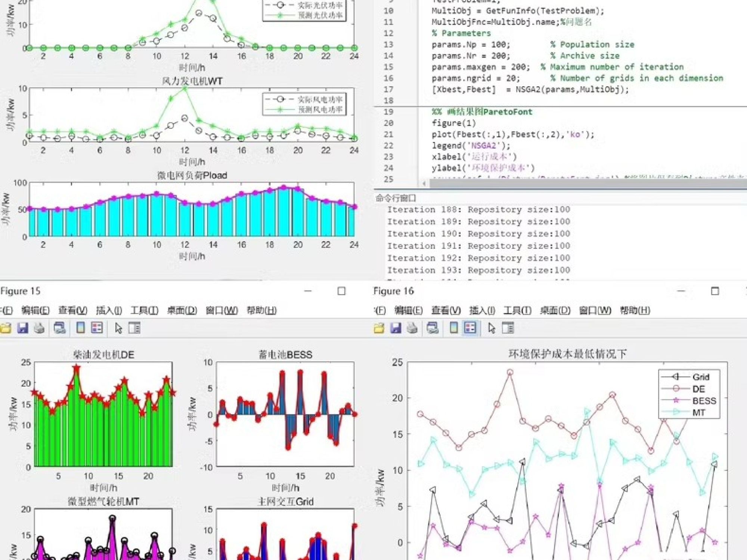Click code line 'figure(1)'
The height and width of the screenshot is (560, 747).
coord(454,123)
